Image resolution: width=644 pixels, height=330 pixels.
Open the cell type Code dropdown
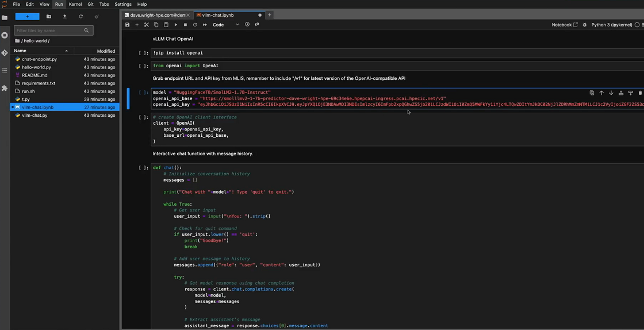point(225,25)
